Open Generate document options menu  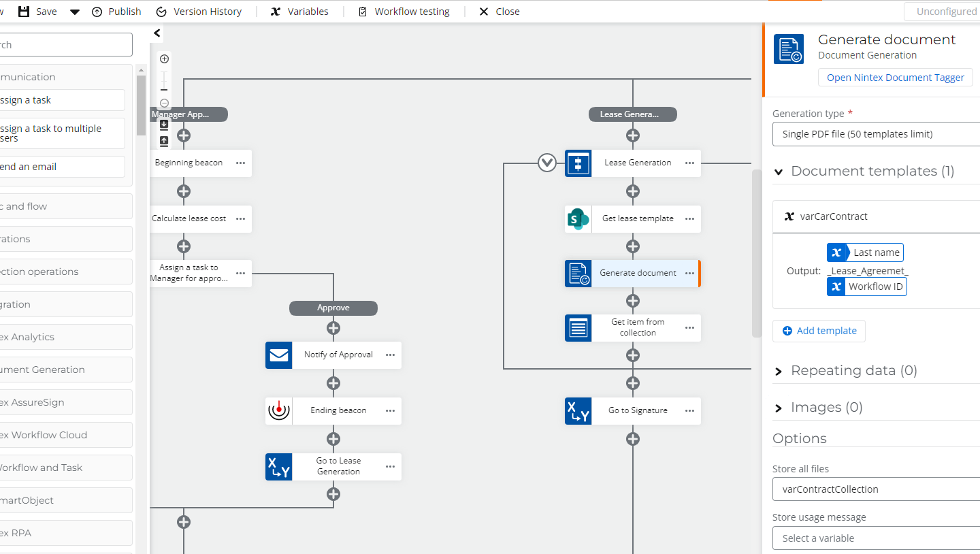(689, 274)
